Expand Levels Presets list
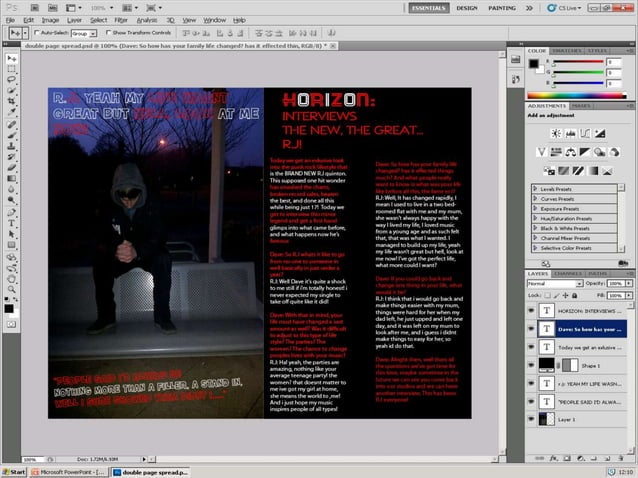Viewport: 638px width, 478px height. tap(535, 189)
